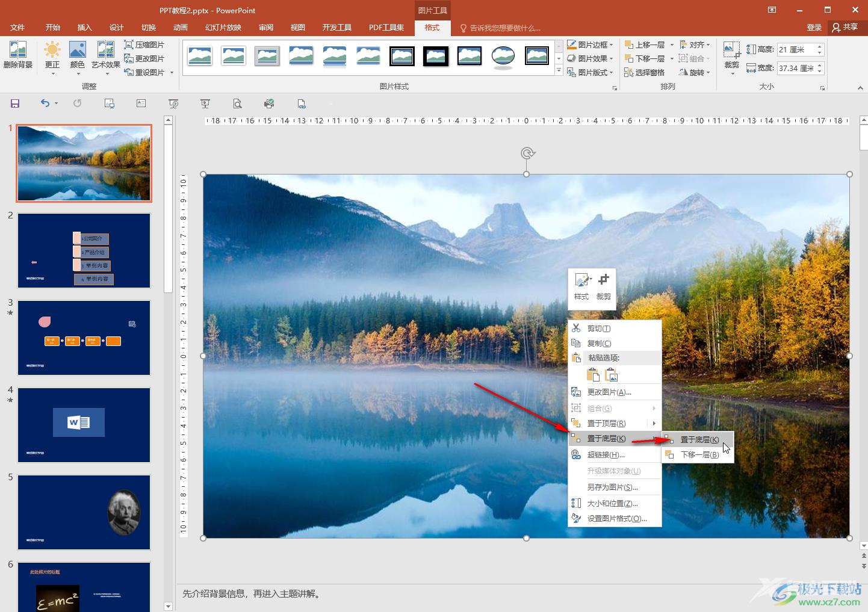The width and height of the screenshot is (868, 612).
Task: Click the rotation handle above the picture
Action: coord(527,153)
